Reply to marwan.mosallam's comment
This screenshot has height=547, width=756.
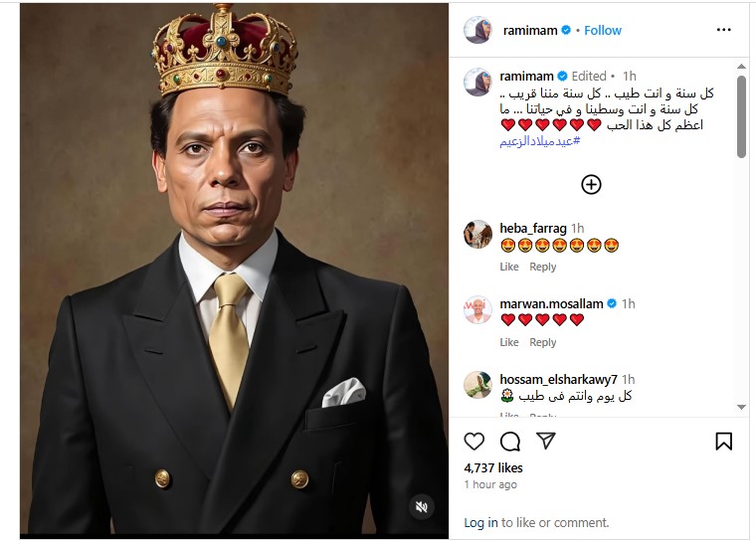pyautogui.click(x=543, y=342)
